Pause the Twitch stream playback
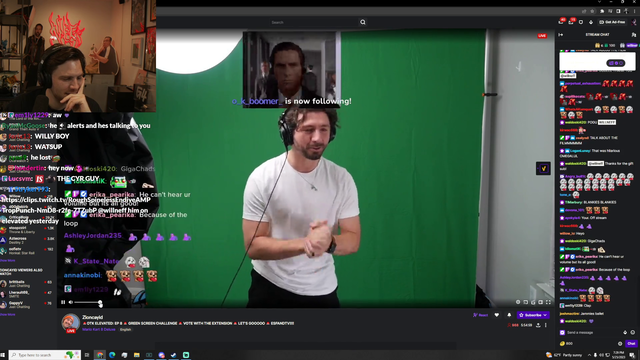 tap(63, 302)
